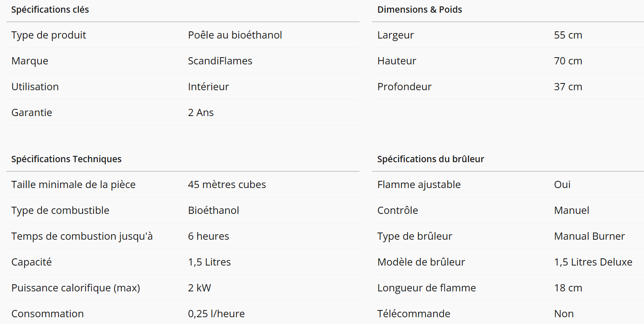Click the Puissance calorifique (max) label
Image resolution: width=644 pixels, height=324 pixels.
click(x=76, y=288)
